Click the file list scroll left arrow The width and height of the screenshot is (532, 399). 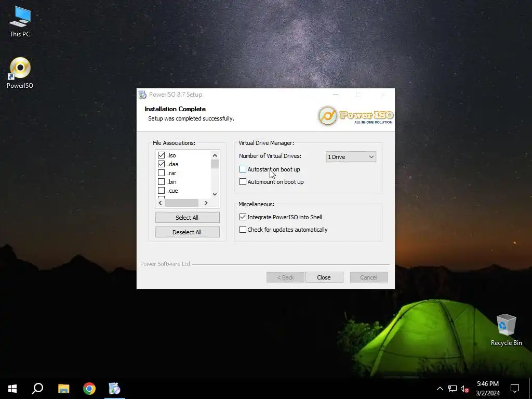(x=160, y=203)
